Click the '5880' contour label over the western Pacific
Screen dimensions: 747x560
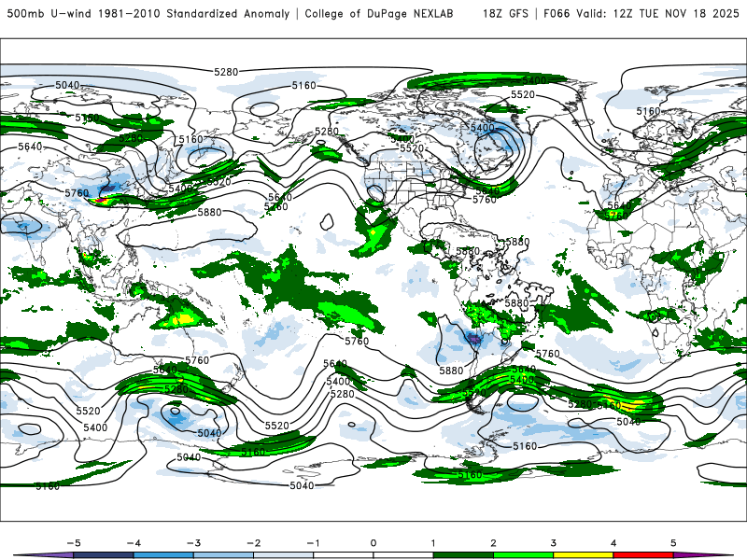pos(209,212)
